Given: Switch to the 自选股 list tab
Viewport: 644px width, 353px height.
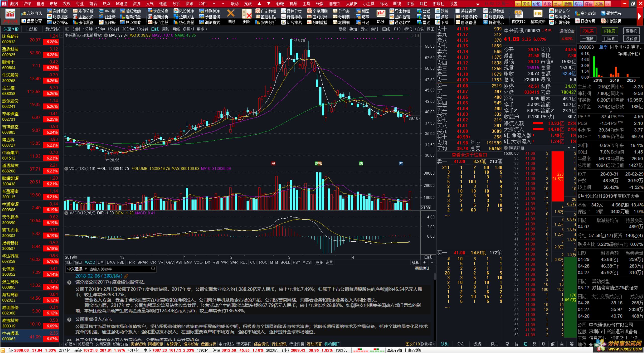Looking at the screenshot, I should (32, 29).
